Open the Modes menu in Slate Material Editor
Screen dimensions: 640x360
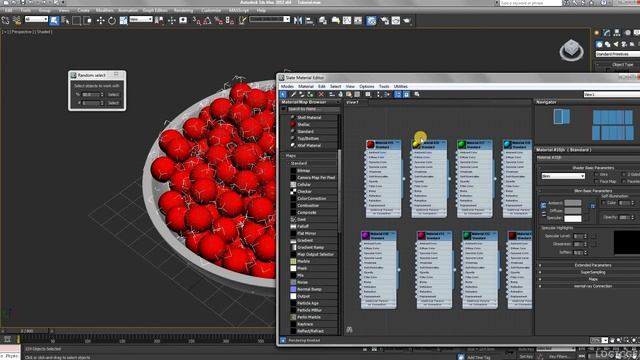287,87
